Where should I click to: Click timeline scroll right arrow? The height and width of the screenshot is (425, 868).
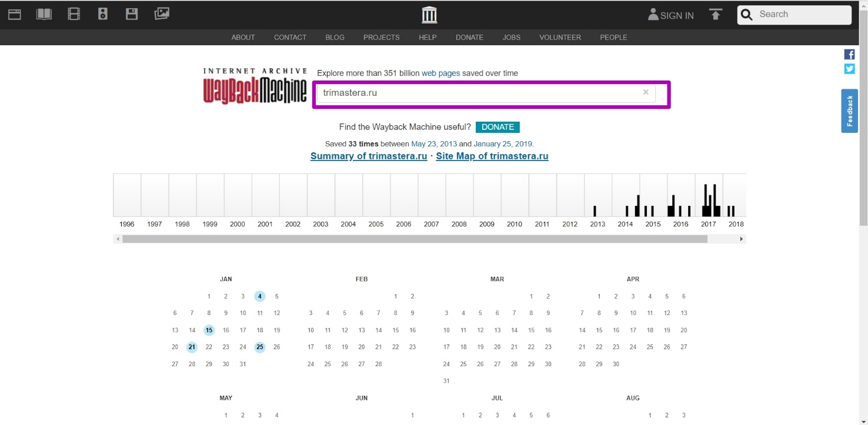coord(742,239)
